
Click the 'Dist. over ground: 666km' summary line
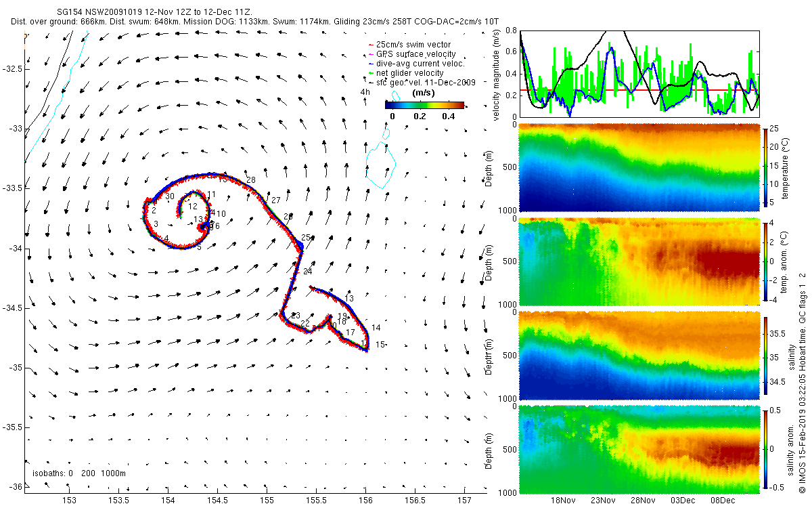[254, 22]
